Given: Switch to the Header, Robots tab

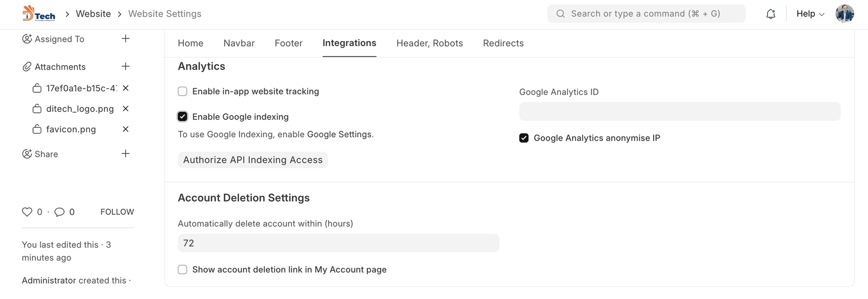Looking at the screenshot, I should pyautogui.click(x=429, y=43).
